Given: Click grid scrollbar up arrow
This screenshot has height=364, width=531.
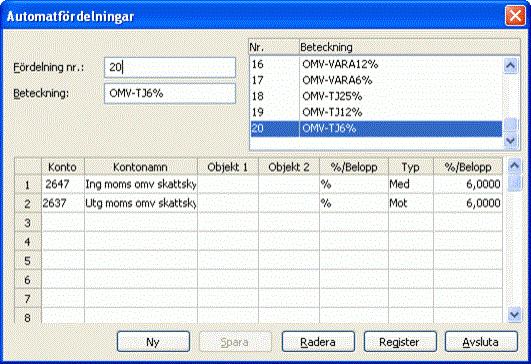Looking at the screenshot, I should pos(514,165).
